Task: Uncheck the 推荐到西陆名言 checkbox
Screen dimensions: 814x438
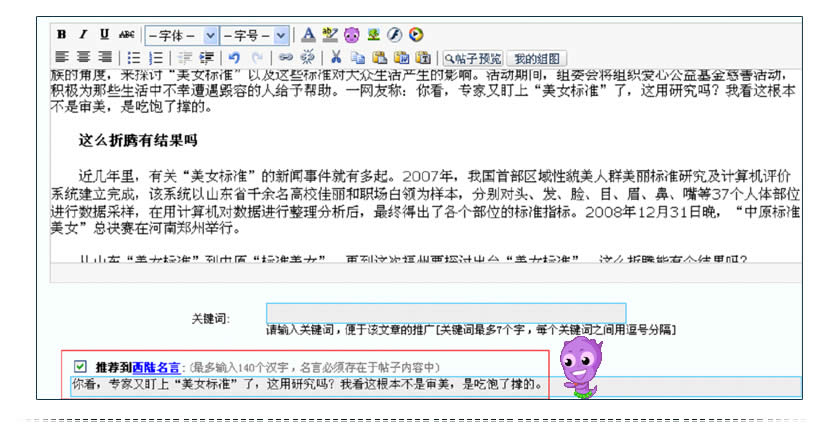Action: [80, 366]
